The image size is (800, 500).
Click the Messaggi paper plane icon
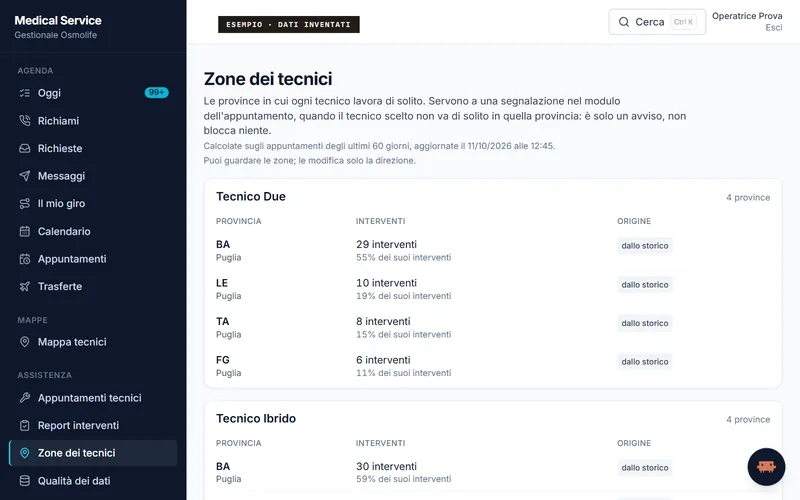pyautogui.click(x=24, y=176)
